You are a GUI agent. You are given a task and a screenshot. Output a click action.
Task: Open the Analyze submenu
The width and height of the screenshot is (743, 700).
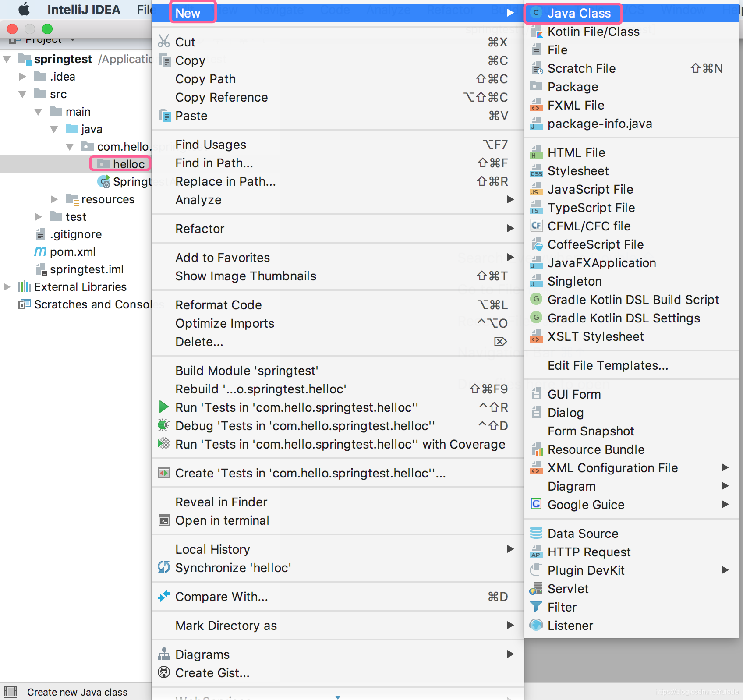pyautogui.click(x=338, y=199)
